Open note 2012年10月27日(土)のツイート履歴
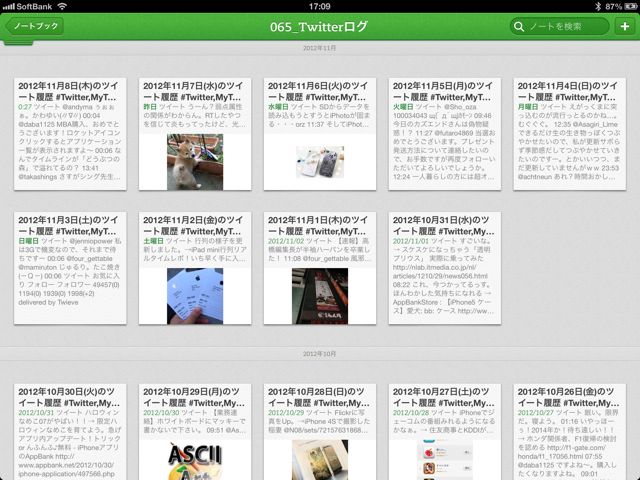Screen dimensions: 640x480 (x=445, y=432)
